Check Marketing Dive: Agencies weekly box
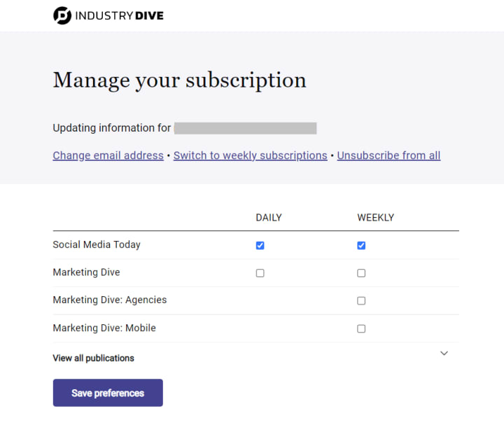This screenshot has width=504, height=425. tap(361, 301)
